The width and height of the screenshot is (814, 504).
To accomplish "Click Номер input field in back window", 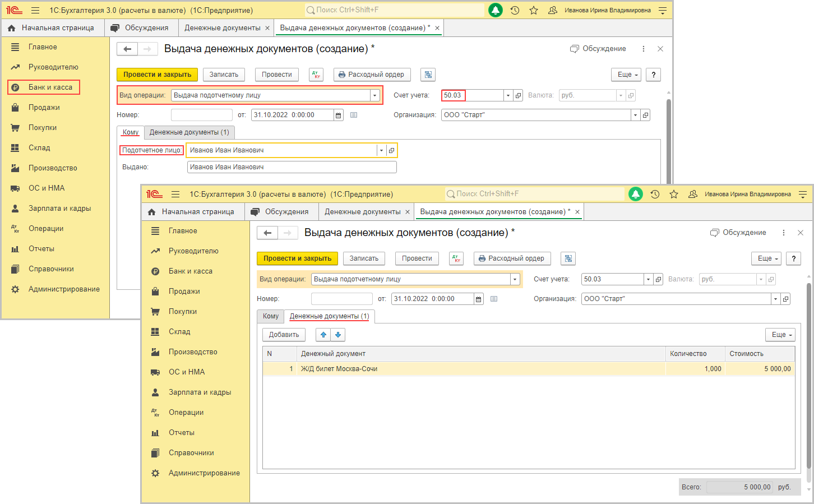I will (x=202, y=115).
